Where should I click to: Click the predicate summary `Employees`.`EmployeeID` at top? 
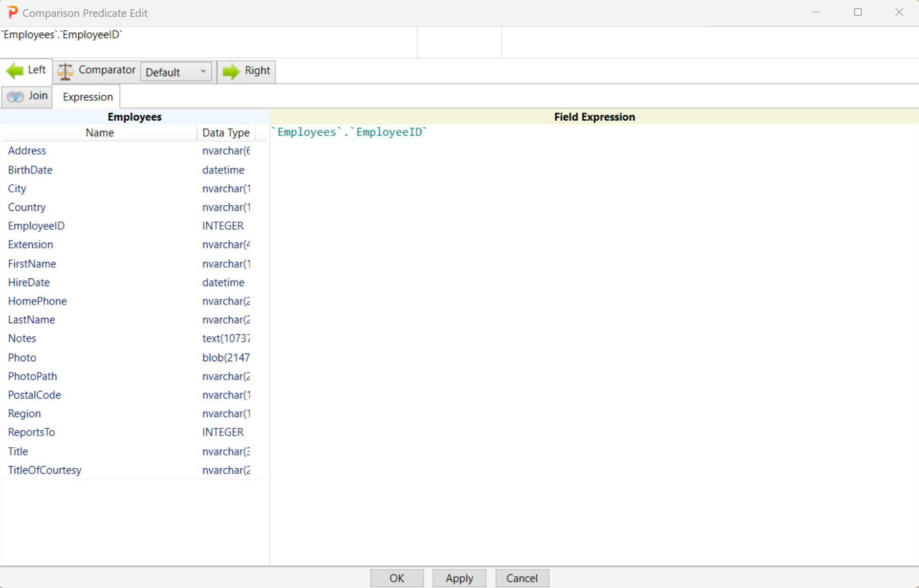[x=62, y=35]
